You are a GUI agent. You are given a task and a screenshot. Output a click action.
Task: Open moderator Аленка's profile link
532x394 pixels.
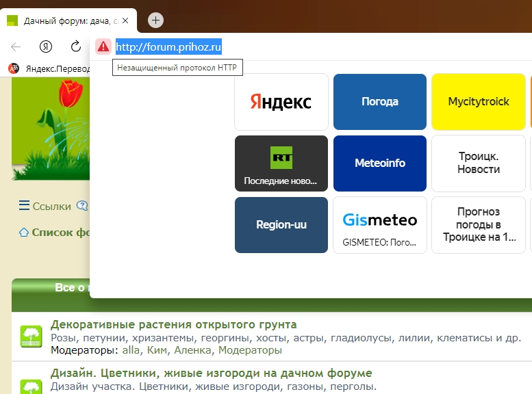tap(193, 350)
